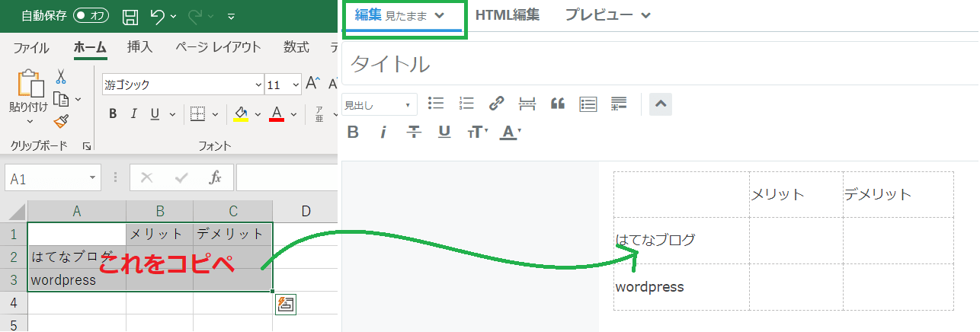
Task: Open the font size 11 dropdown
Action: [x=296, y=85]
